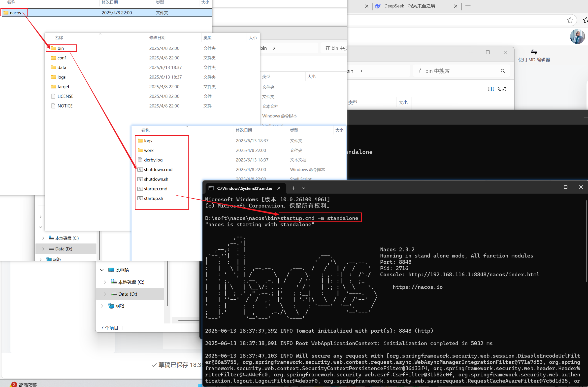
Task: Select the derby.log text file icon
Action: tap(140, 160)
